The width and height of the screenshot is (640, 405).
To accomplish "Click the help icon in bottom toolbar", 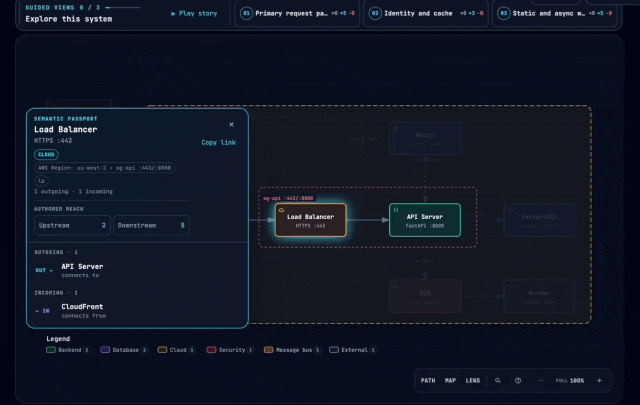I will click(x=518, y=381).
